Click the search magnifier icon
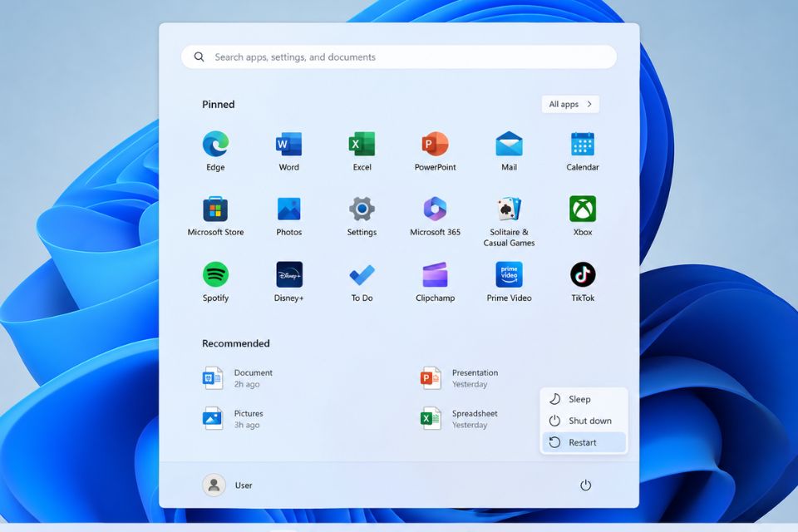The height and width of the screenshot is (532, 798). click(199, 57)
